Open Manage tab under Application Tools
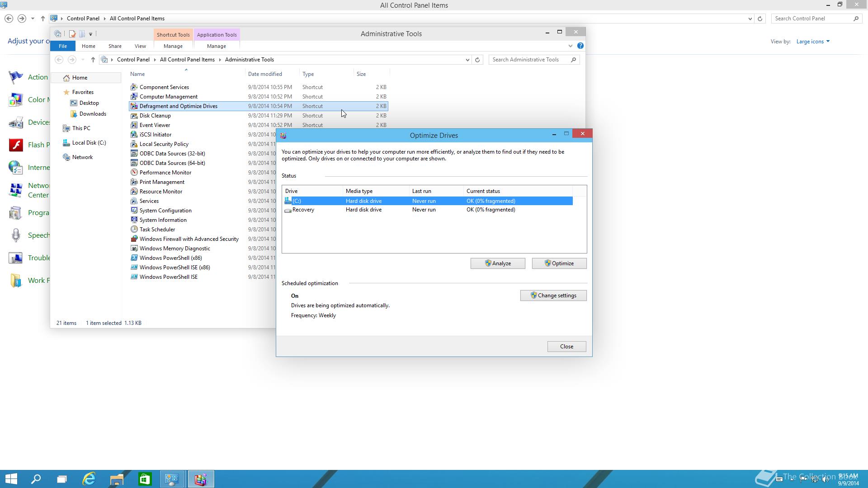The height and width of the screenshot is (488, 868). click(217, 46)
